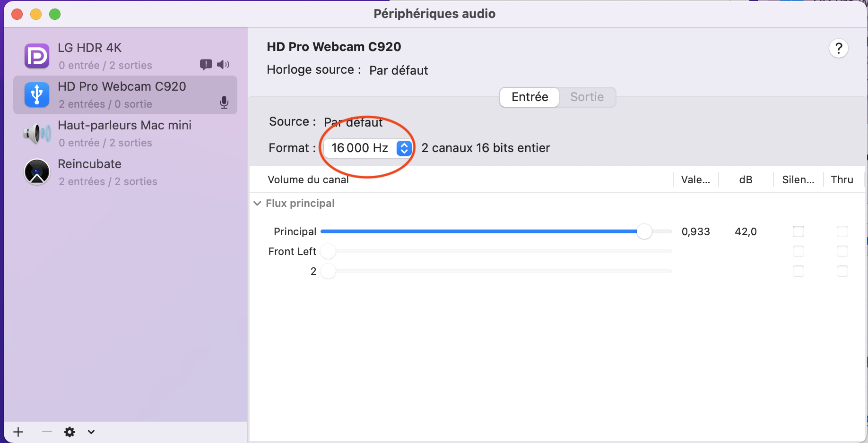868x443 pixels.
Task: Click the Volume du canal column header
Action: point(308,179)
